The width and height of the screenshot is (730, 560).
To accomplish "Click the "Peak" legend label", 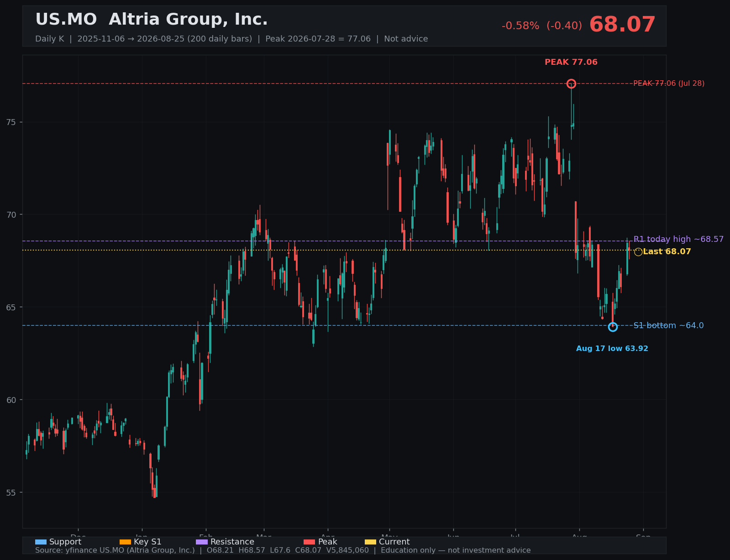I will tap(328, 542).
